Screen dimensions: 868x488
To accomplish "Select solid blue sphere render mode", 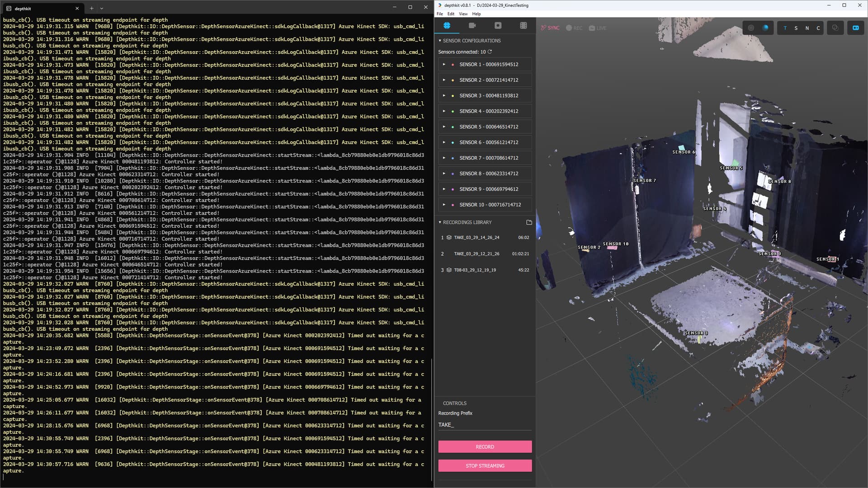I will (x=765, y=28).
